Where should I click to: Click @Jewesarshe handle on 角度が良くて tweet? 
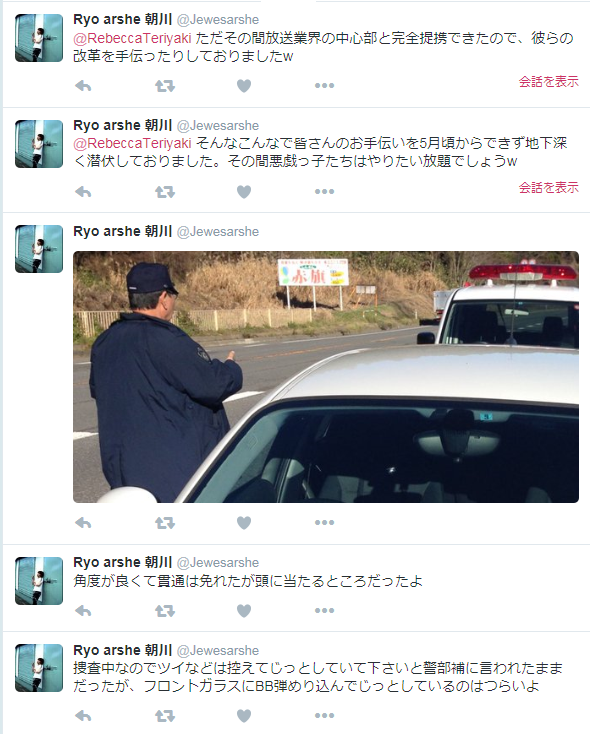click(218, 562)
